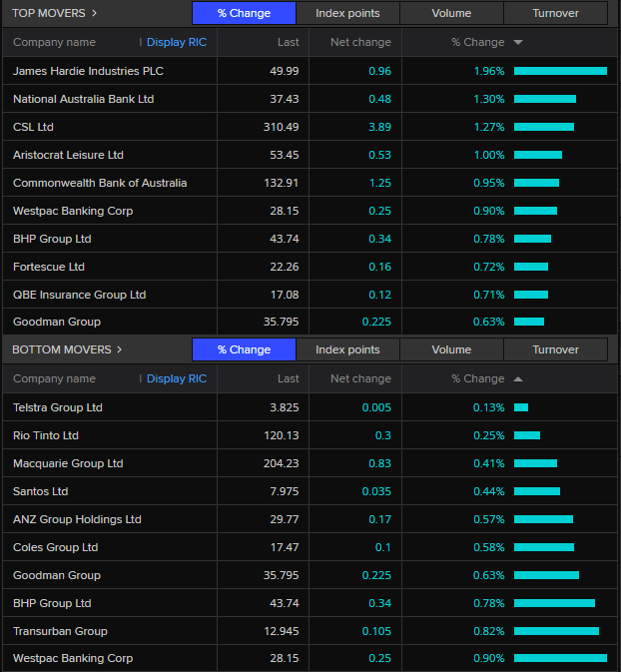Click 1.30% change value
This screenshot has width=621, height=672.
(489, 99)
